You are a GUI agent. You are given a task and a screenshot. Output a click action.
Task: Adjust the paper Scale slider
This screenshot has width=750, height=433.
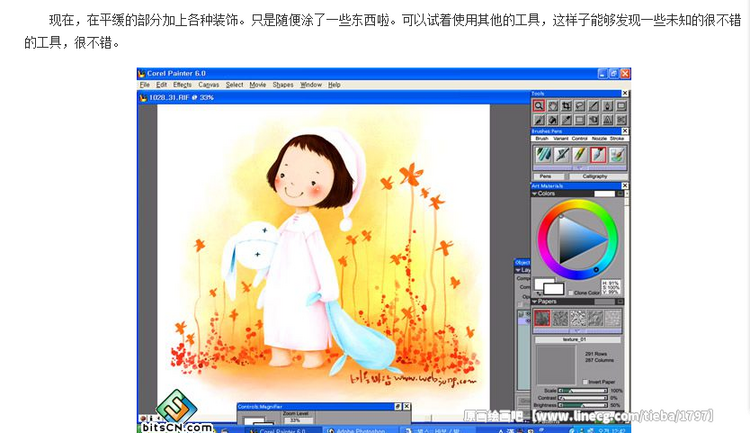click(583, 391)
